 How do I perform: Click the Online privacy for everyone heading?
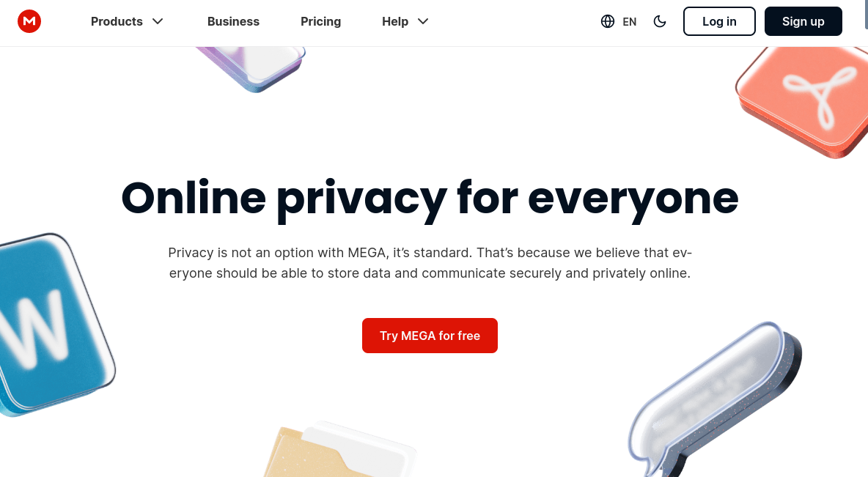coord(430,199)
